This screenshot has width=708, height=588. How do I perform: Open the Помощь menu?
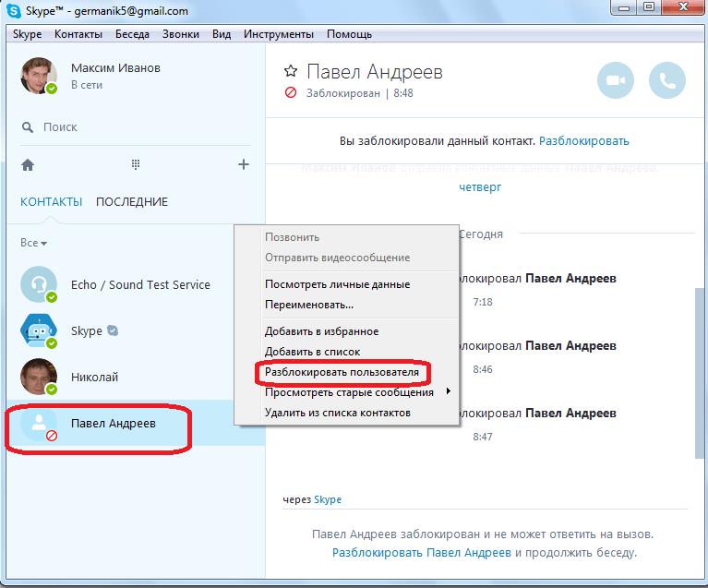point(349,34)
